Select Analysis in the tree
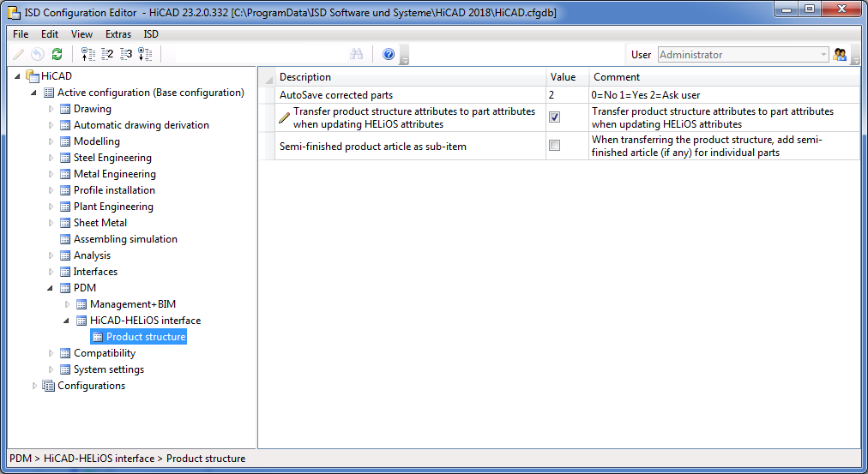 tap(92, 255)
